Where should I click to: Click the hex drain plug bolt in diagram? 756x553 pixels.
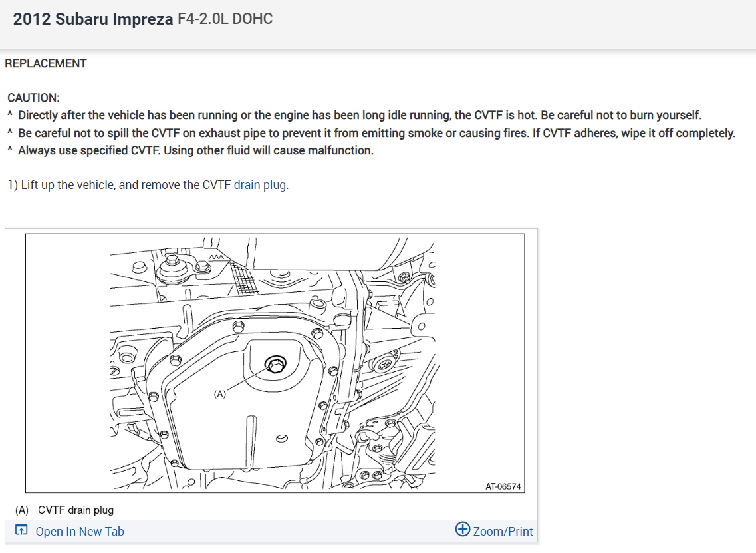[x=274, y=364]
